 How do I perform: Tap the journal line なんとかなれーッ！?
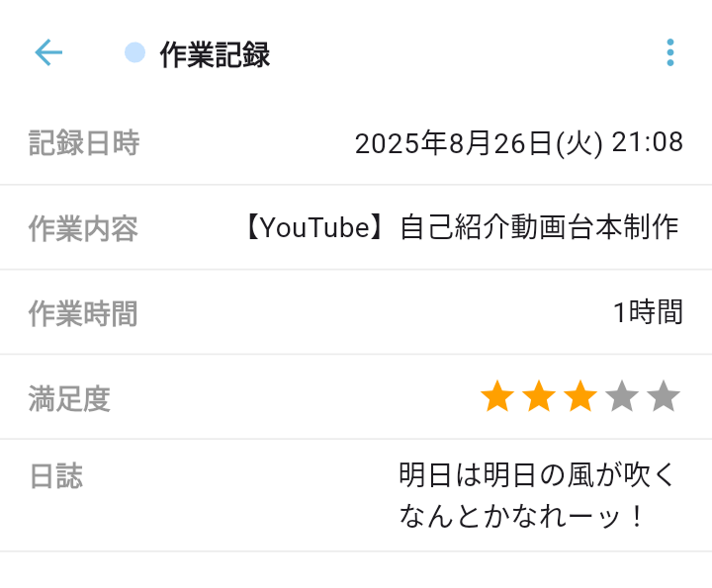tap(523, 516)
